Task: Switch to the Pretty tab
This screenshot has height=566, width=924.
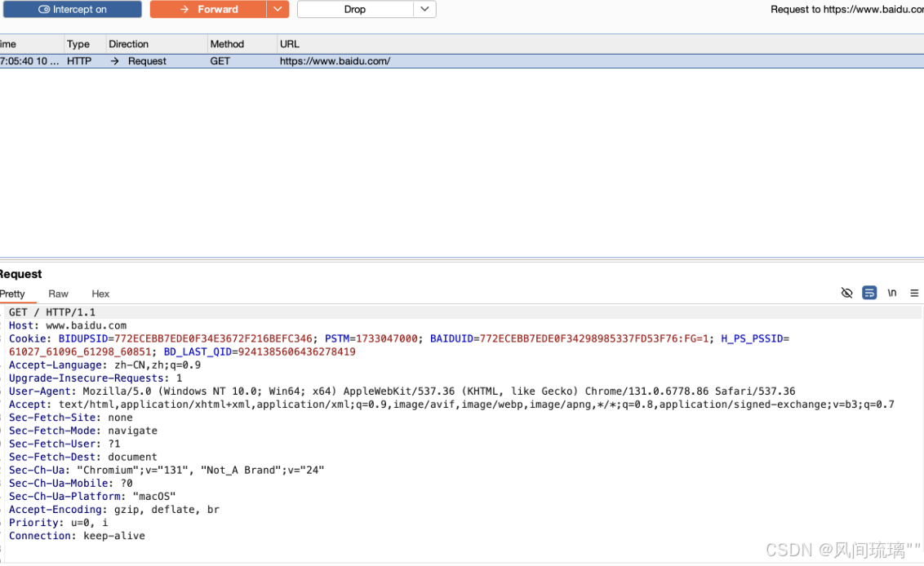Action: (12, 294)
